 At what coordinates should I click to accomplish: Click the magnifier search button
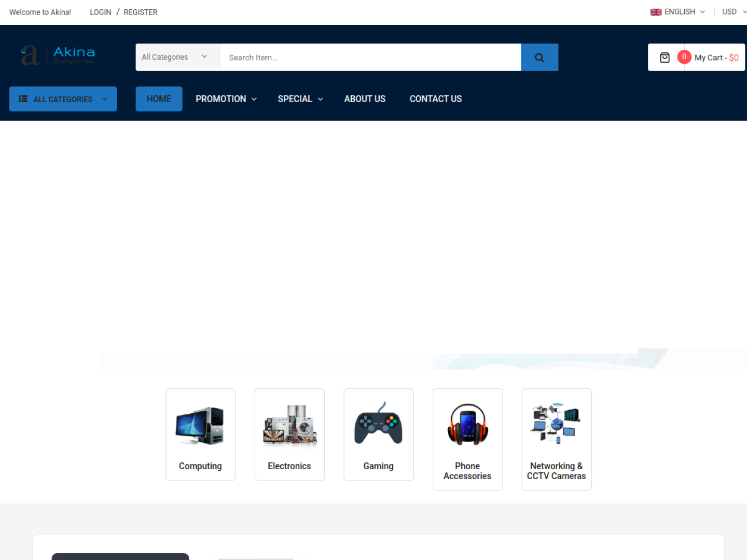point(539,58)
